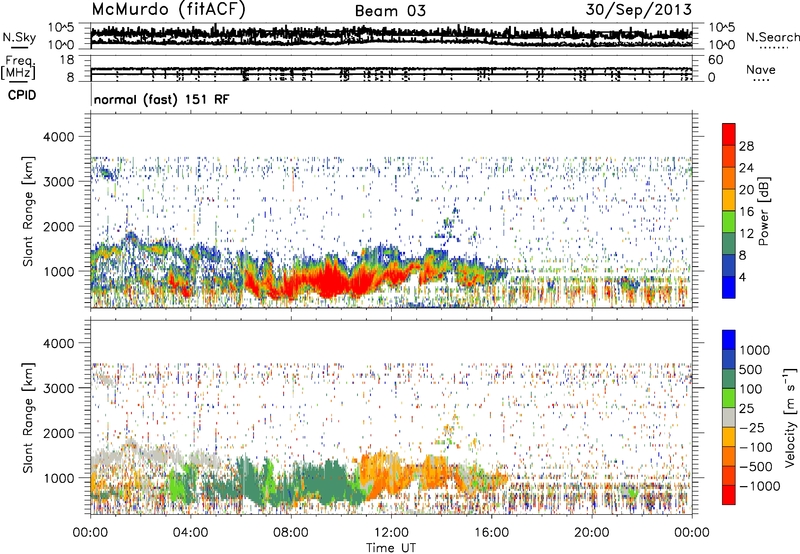Click the 'normal (fast) 151 RF' text
This screenshot has height=554, width=800.
point(161,99)
